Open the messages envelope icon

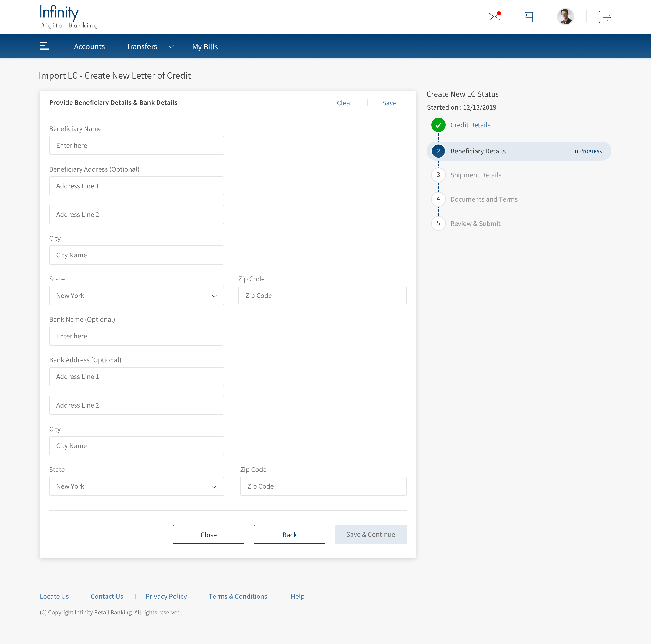coord(495,16)
